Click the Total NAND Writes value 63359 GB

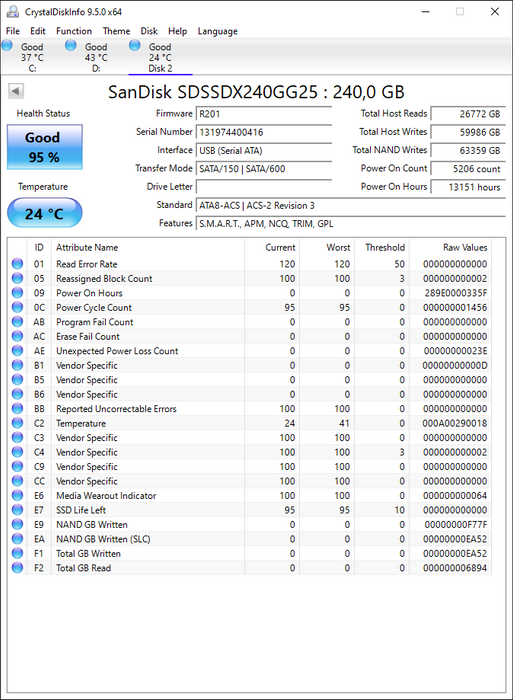tap(468, 150)
